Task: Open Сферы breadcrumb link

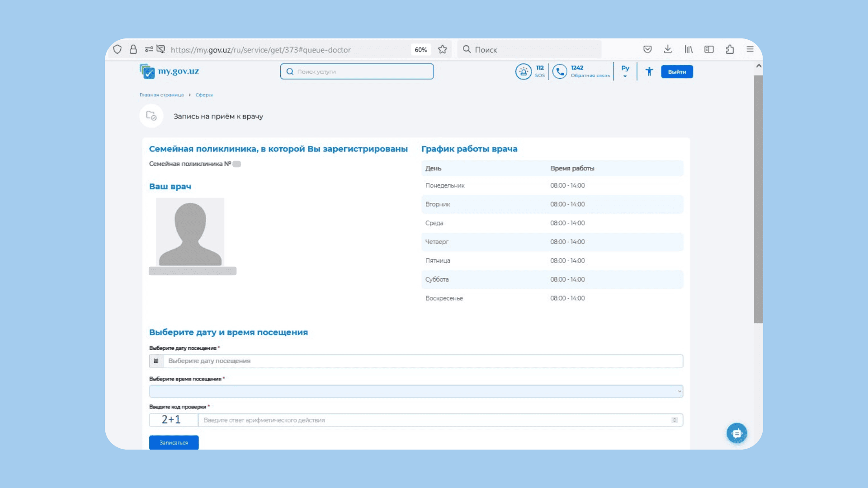Action: click(204, 95)
